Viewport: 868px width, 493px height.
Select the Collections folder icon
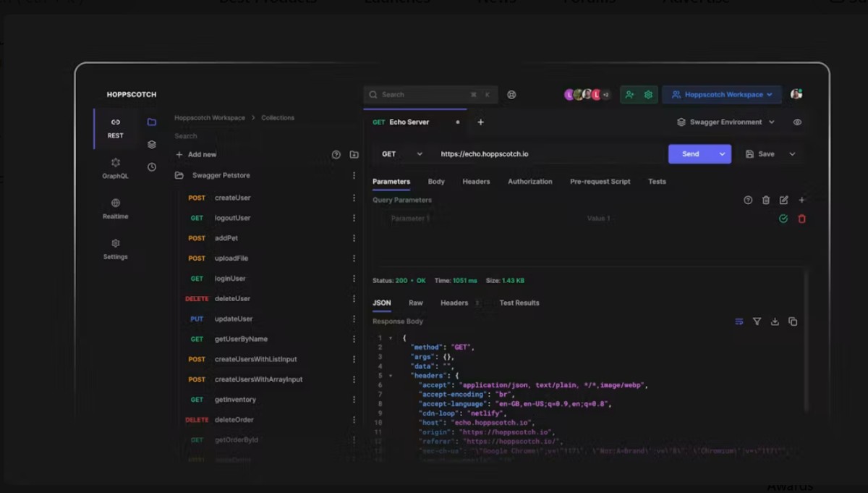point(152,122)
